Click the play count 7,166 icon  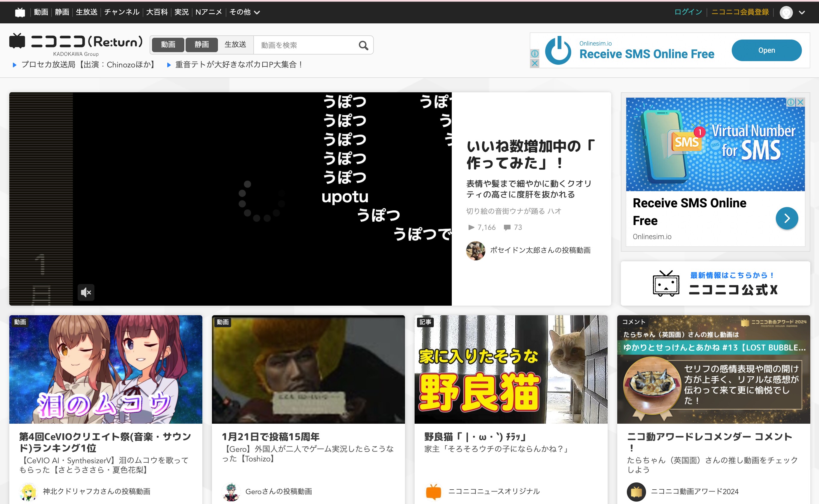pos(471,227)
